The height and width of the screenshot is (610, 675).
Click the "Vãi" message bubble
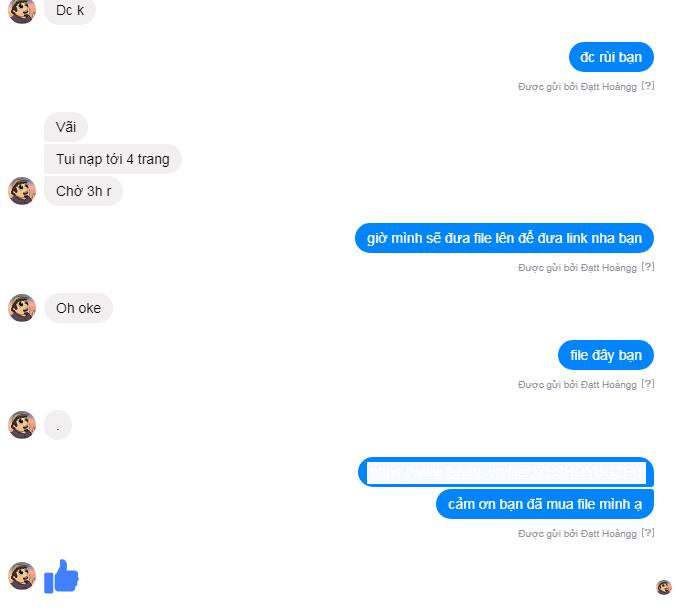tap(66, 127)
